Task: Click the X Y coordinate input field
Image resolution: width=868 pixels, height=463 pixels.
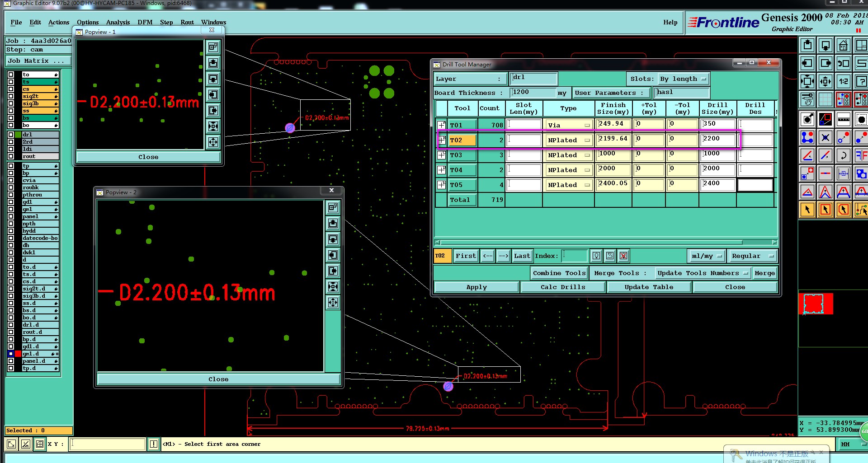Action: 108,444
